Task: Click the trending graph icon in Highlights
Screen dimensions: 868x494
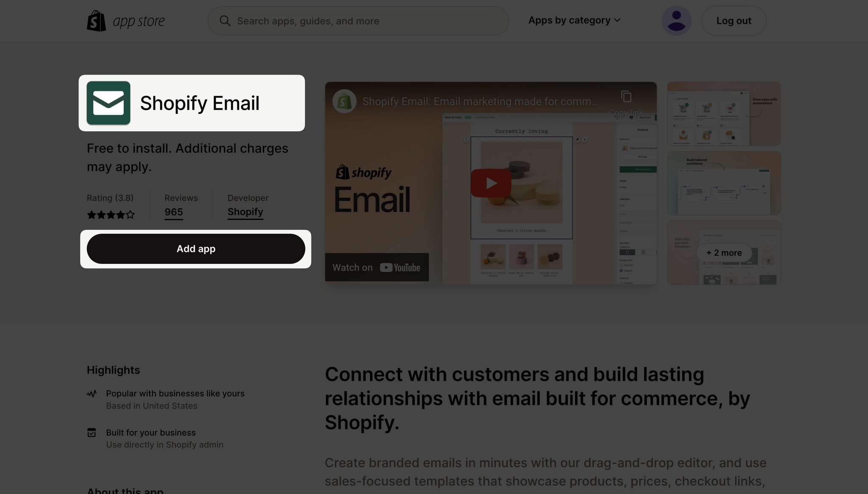Action: pos(92,394)
